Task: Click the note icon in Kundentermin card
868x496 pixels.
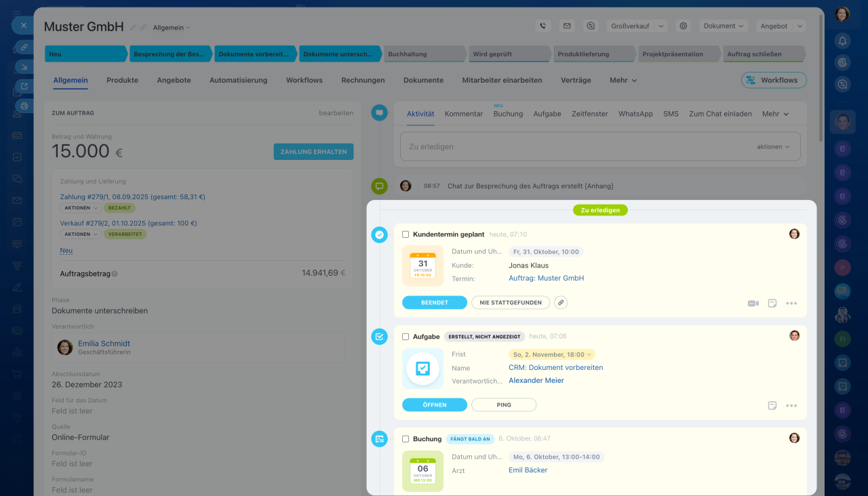Action: coord(772,304)
